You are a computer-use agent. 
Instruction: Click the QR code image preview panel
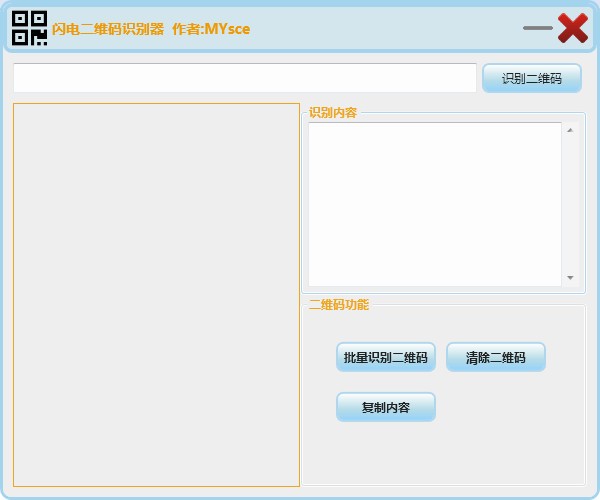156,295
